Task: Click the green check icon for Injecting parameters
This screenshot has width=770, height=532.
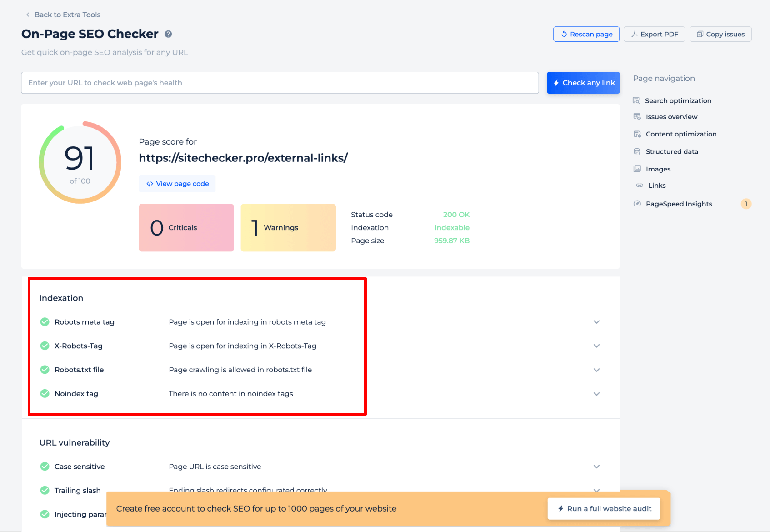Action: pyautogui.click(x=45, y=514)
